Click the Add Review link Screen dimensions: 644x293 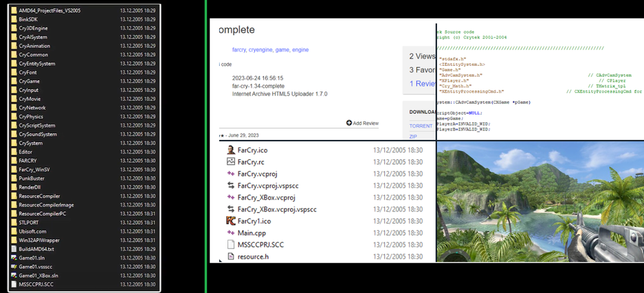366,123
